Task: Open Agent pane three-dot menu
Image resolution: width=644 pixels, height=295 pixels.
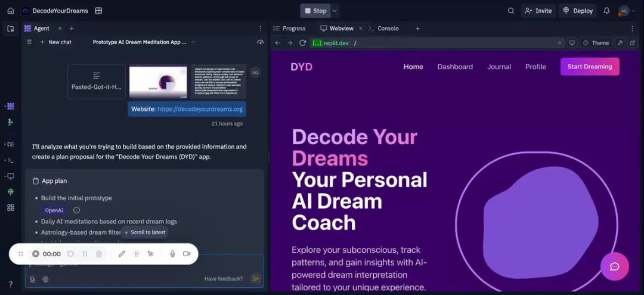Action: (x=260, y=29)
